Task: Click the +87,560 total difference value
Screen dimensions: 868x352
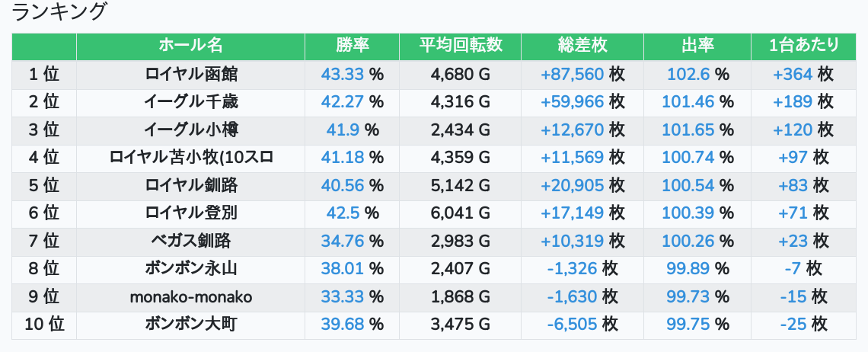Action: click(572, 74)
